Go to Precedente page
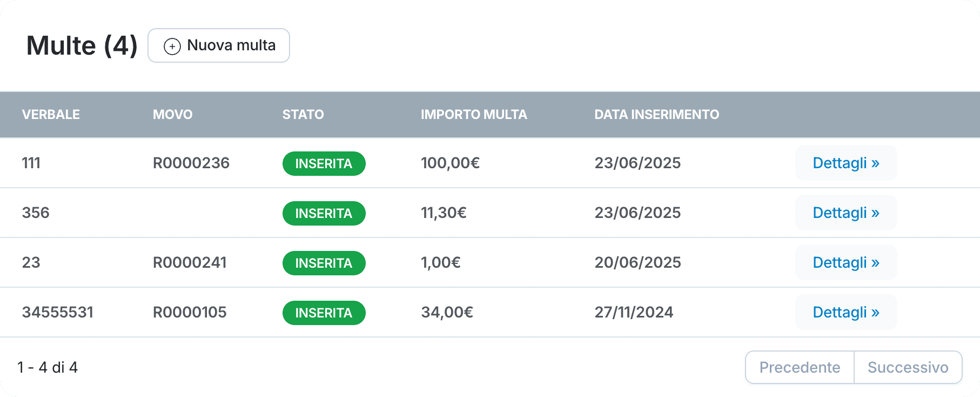The width and height of the screenshot is (980, 397). pos(800,367)
